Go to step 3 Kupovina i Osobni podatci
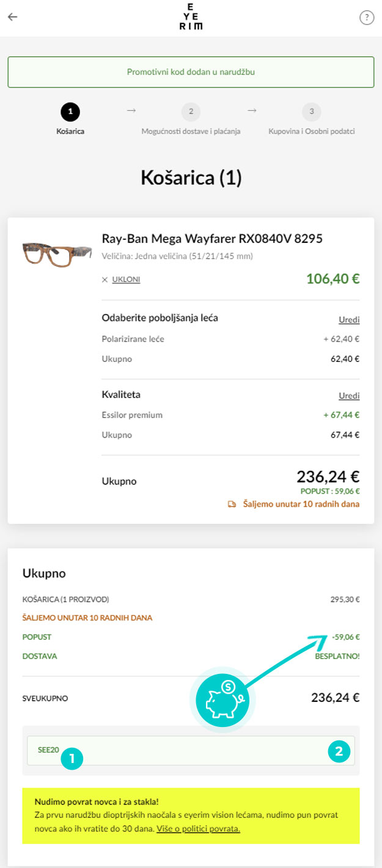This screenshot has height=868, width=382. tap(312, 119)
